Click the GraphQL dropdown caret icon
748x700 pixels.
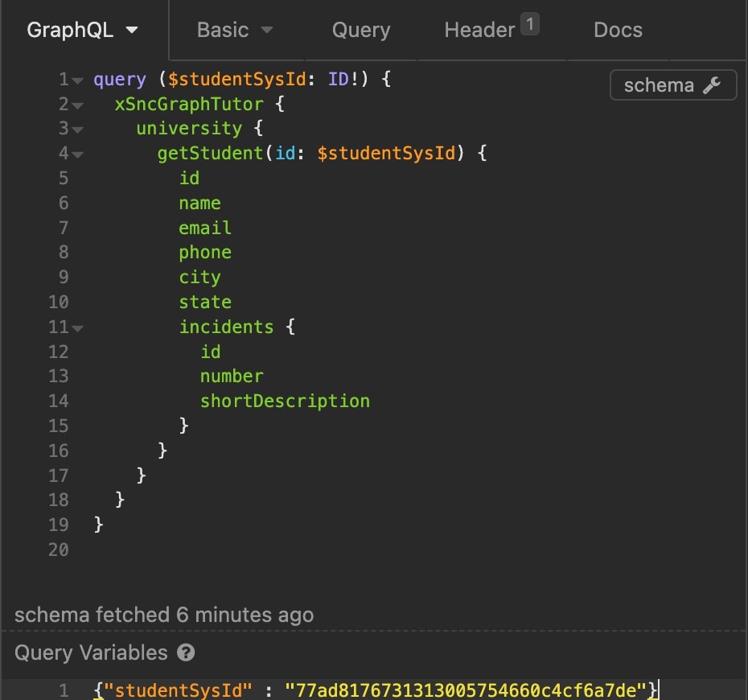(132, 30)
